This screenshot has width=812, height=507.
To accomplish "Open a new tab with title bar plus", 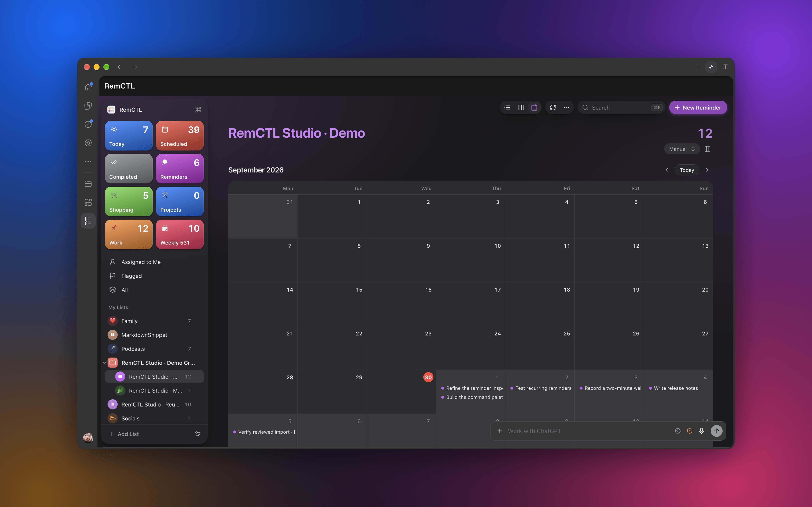I will pos(697,67).
